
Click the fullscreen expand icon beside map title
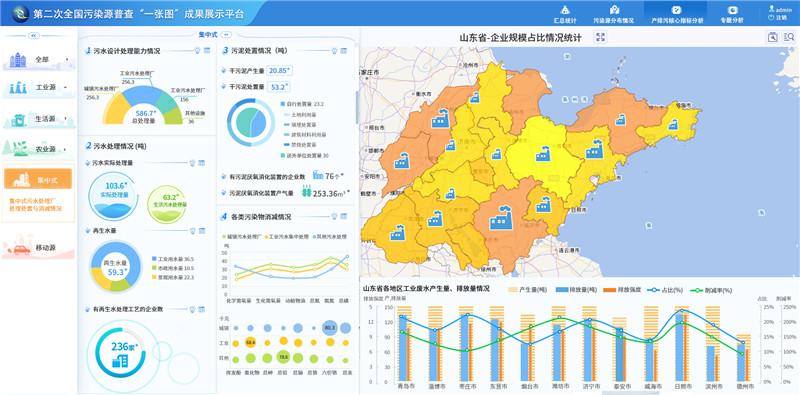[x=601, y=37]
